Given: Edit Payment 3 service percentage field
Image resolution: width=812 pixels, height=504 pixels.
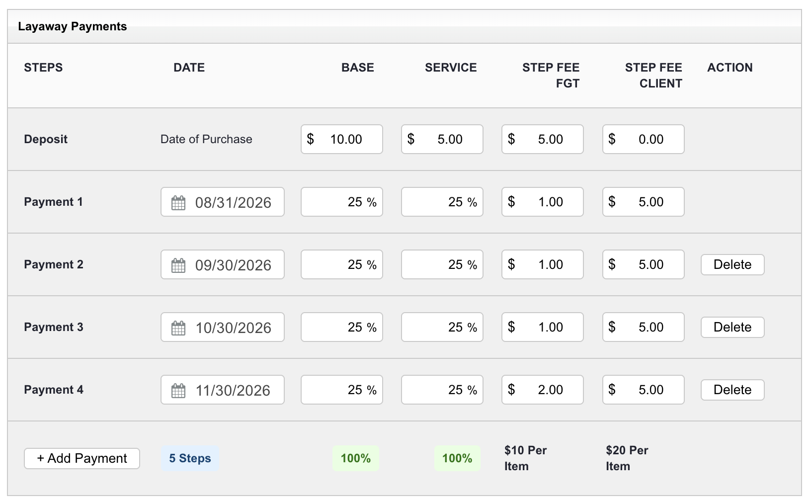Looking at the screenshot, I should click(x=442, y=327).
